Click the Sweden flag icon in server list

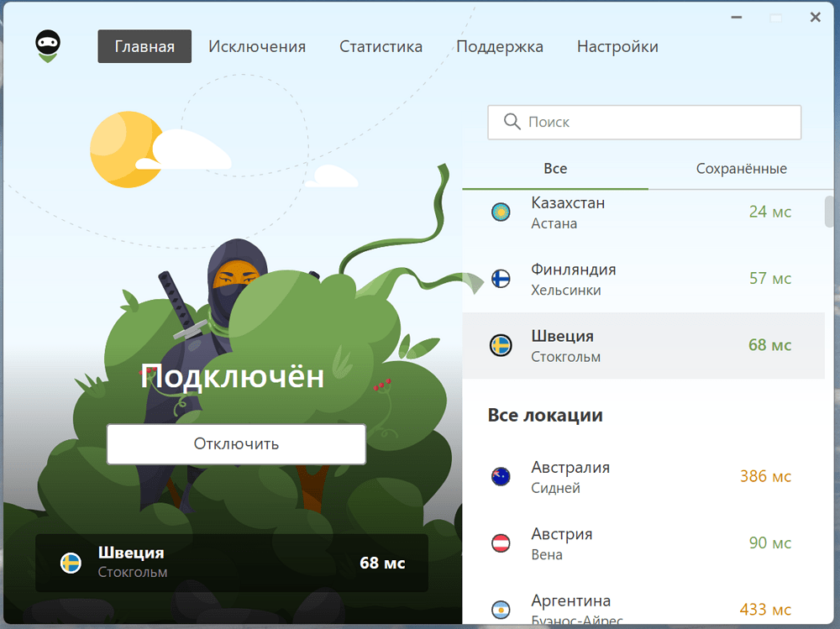pyautogui.click(x=501, y=345)
